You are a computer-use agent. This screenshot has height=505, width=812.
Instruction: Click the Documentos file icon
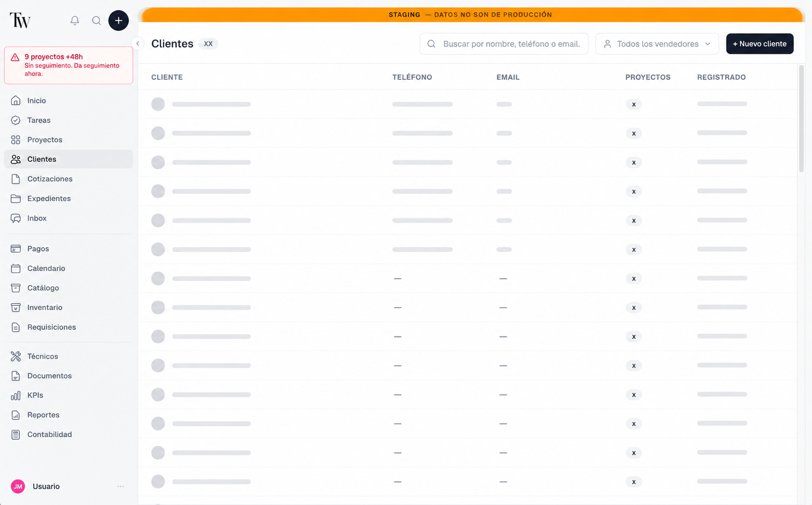click(x=16, y=376)
